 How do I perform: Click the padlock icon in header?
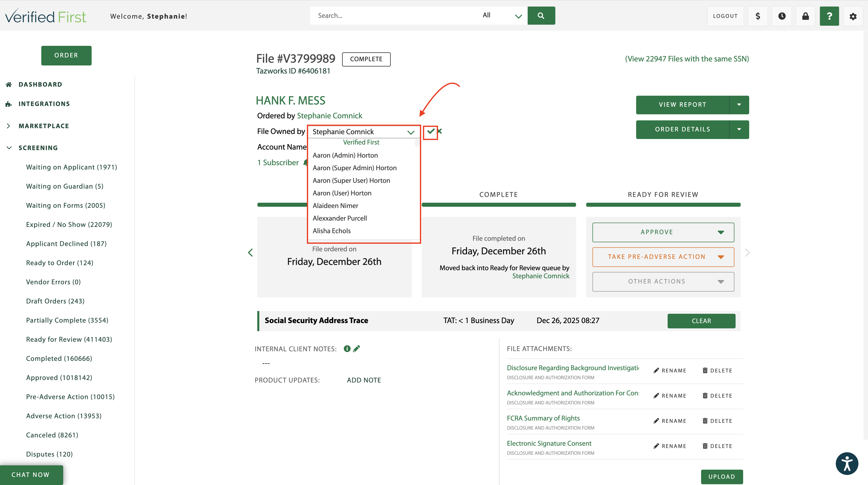(805, 16)
